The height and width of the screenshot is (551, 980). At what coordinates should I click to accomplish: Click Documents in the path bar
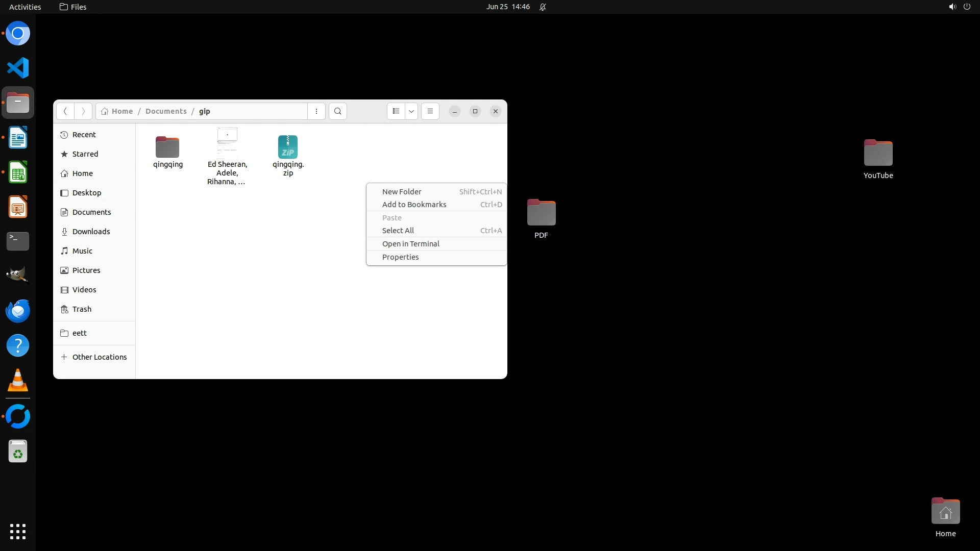[x=166, y=111]
